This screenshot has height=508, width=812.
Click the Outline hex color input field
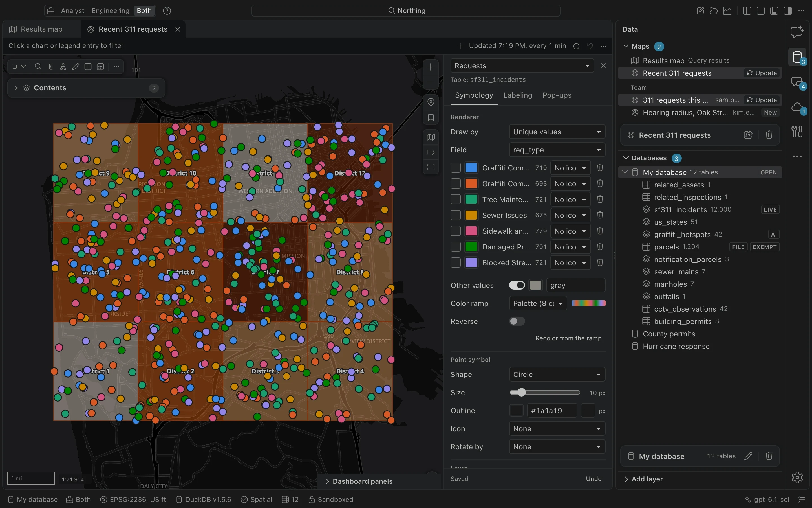552,411
